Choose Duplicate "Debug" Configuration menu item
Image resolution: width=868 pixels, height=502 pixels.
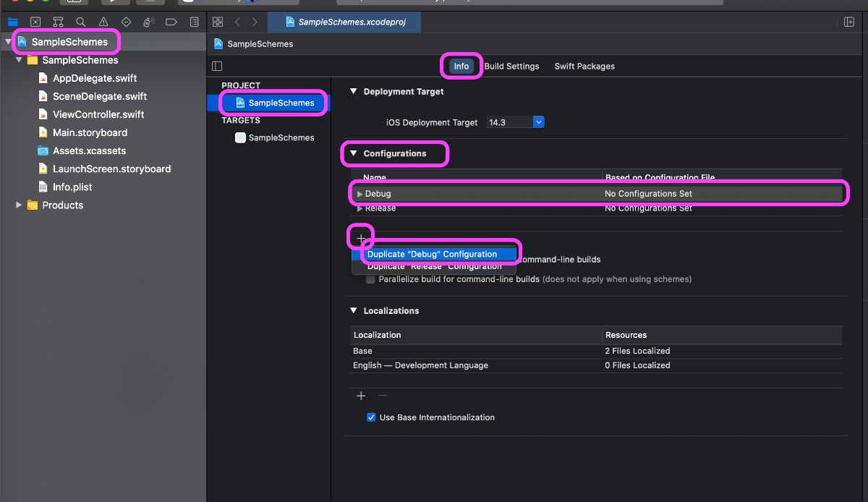click(433, 254)
